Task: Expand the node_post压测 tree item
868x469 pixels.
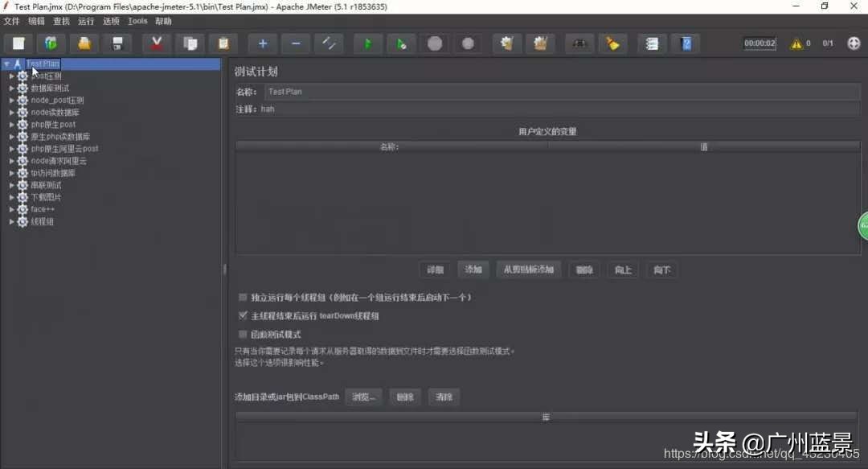Action: pos(12,100)
